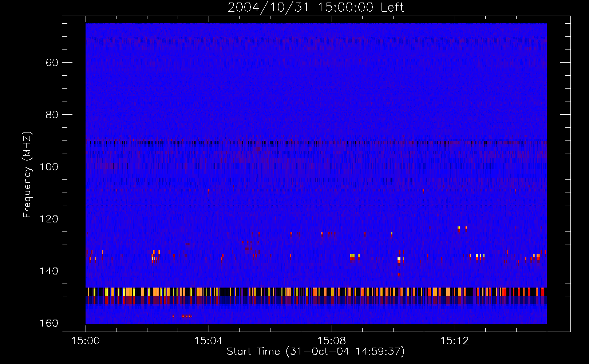This screenshot has height=364, width=589.
Task: Click the 120 frequency tick label
Action: point(49,219)
